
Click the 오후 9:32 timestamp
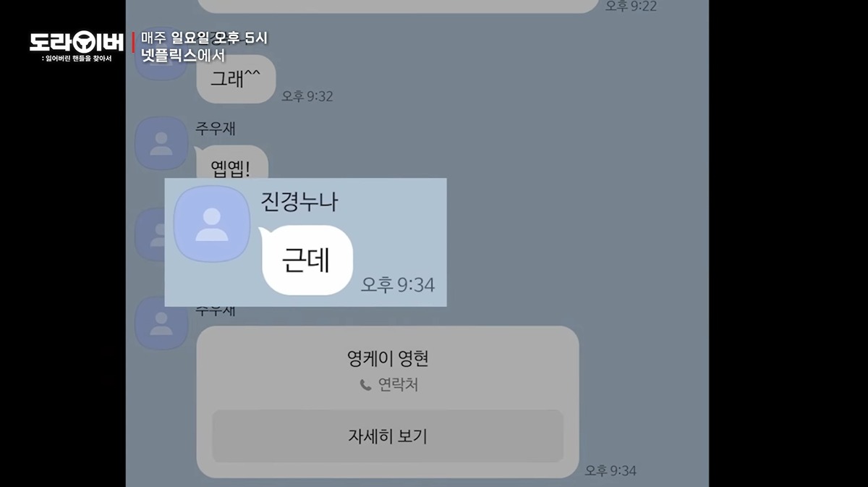pyautogui.click(x=307, y=96)
